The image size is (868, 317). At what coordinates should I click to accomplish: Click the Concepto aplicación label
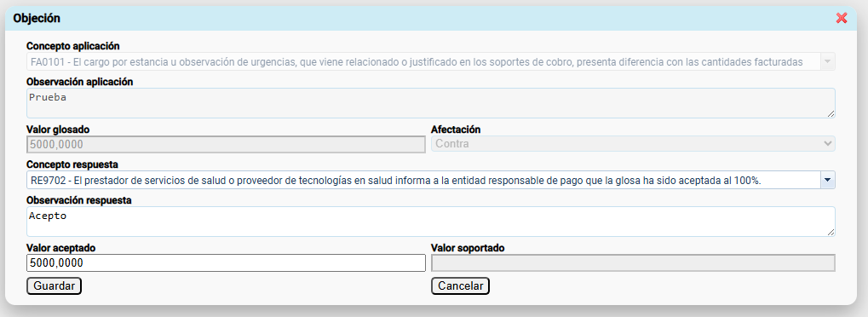pyautogui.click(x=73, y=46)
